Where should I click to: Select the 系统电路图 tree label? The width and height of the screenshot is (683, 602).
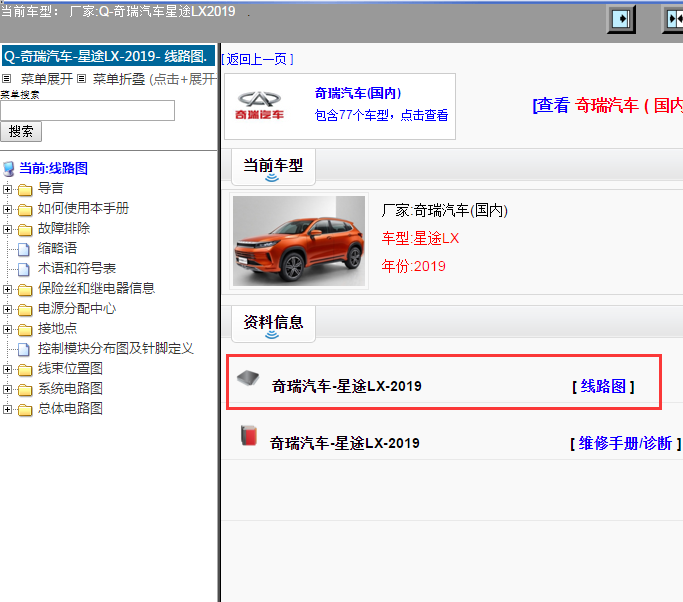(70, 388)
